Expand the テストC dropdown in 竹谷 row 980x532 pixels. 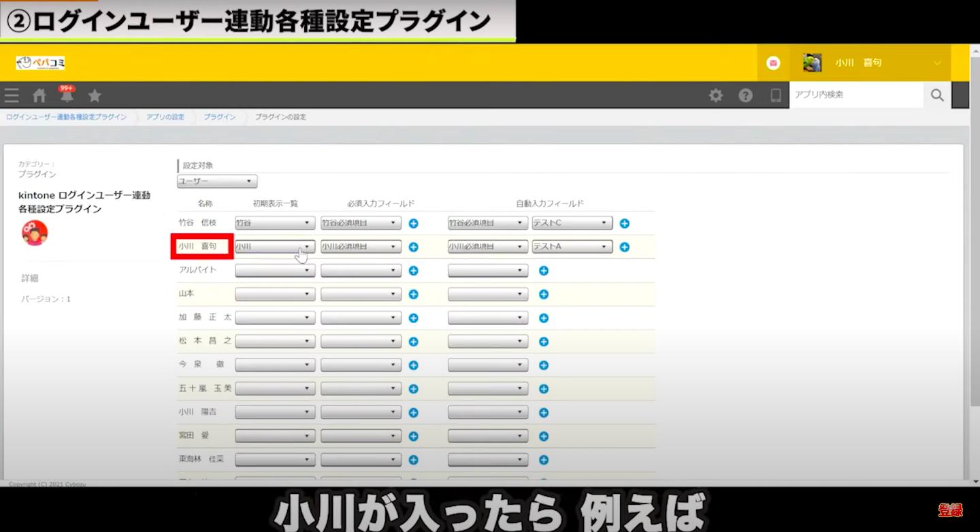572,223
